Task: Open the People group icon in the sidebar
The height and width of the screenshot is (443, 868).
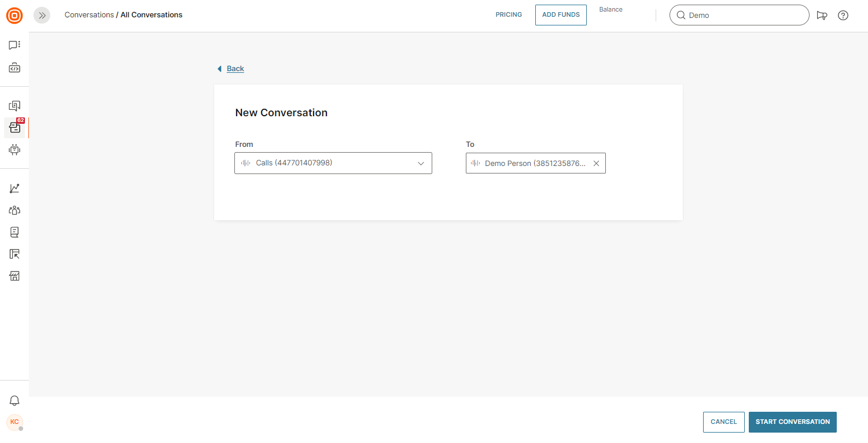Action: 14,211
